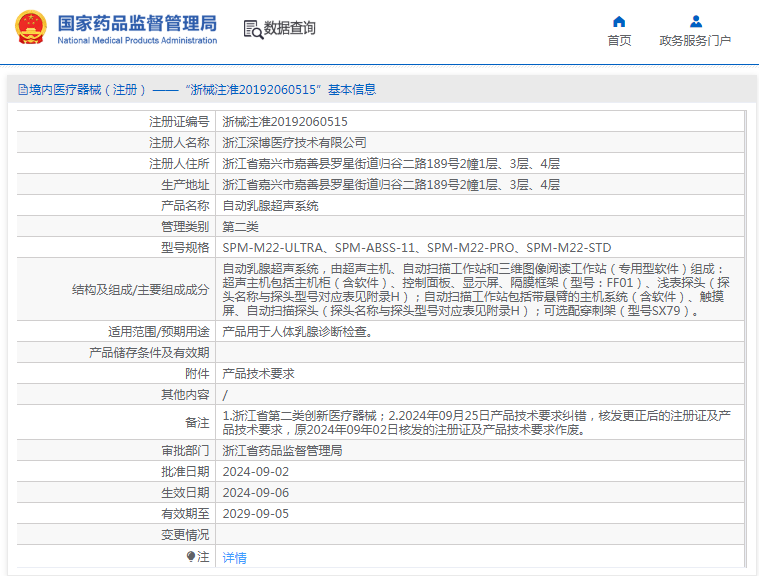Select the 备注 remarks paragraph text
The image size is (759, 576).
click(476, 423)
